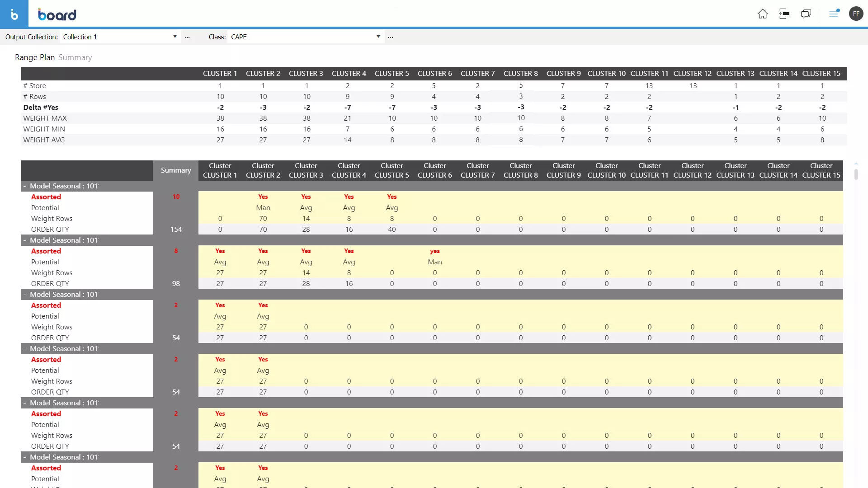The height and width of the screenshot is (488, 868).
Task: Expand the Output Collection options menu
Action: point(187,36)
